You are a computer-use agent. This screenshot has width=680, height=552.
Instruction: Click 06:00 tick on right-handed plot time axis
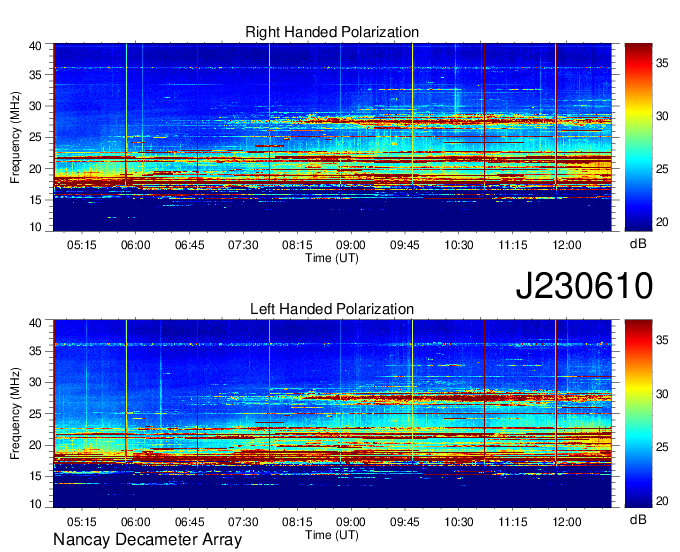[x=135, y=245]
